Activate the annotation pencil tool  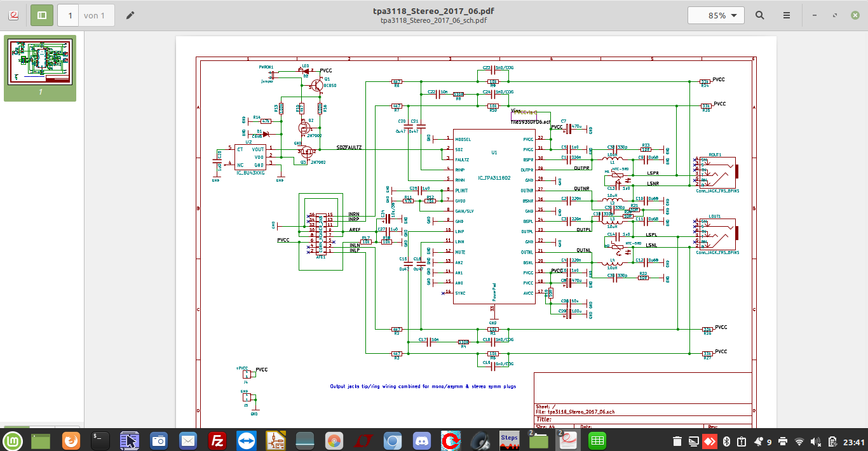pos(130,15)
